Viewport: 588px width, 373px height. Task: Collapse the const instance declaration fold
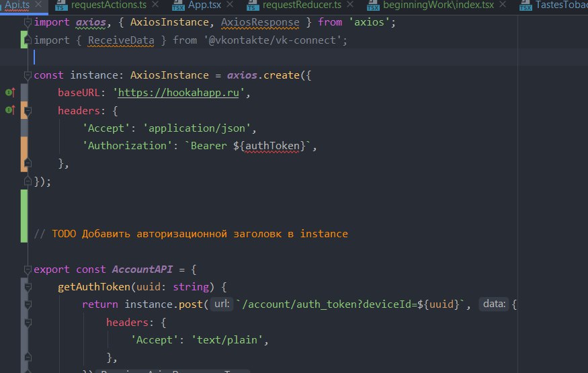coord(28,76)
